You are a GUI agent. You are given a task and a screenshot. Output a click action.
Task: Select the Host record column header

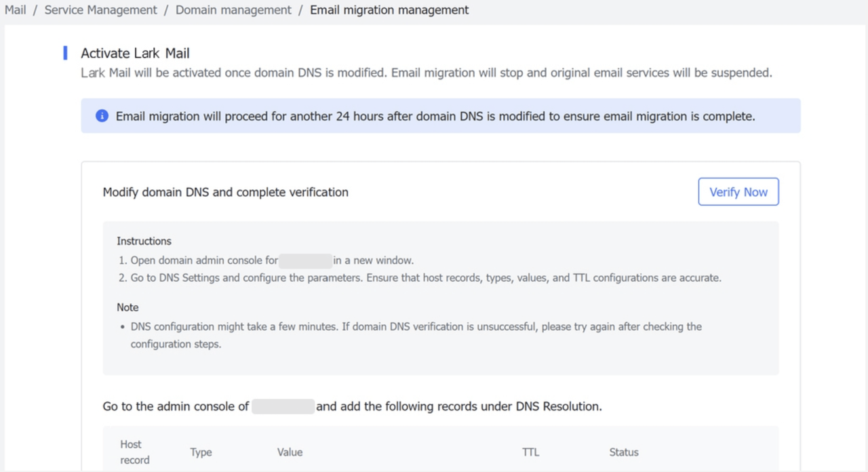[134, 452]
